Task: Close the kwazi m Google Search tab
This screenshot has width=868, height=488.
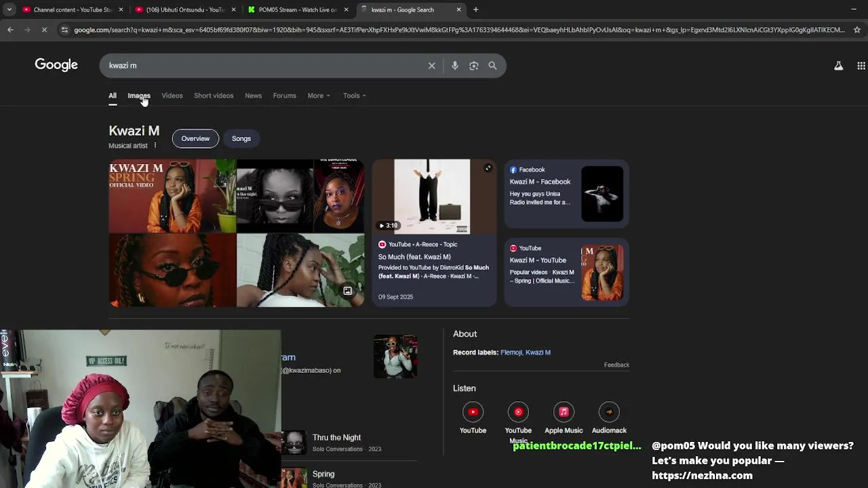Action: pos(459,9)
